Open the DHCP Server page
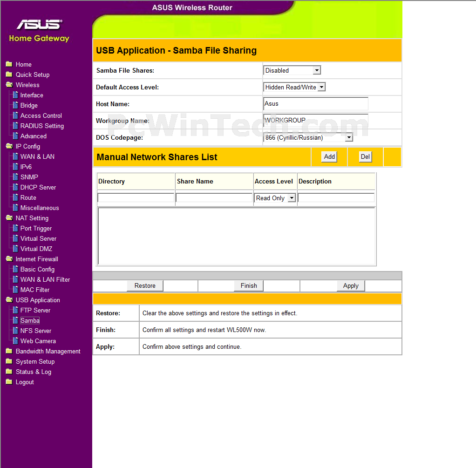476x468 pixels. (38, 188)
